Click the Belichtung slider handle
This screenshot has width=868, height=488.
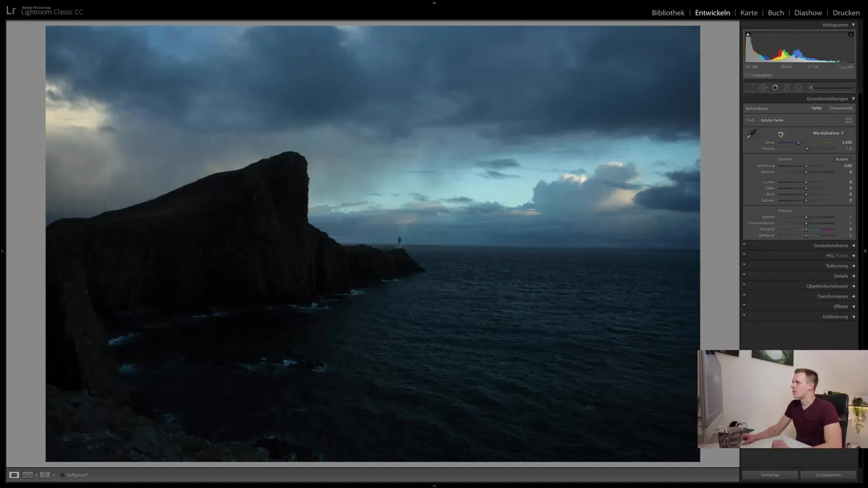806,166
